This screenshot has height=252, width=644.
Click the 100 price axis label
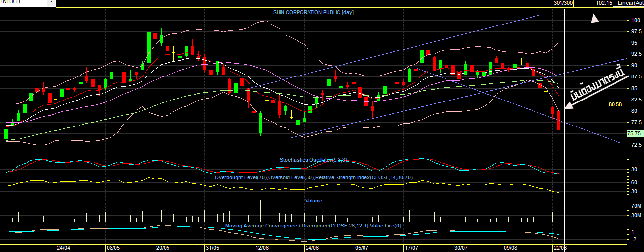click(x=636, y=20)
